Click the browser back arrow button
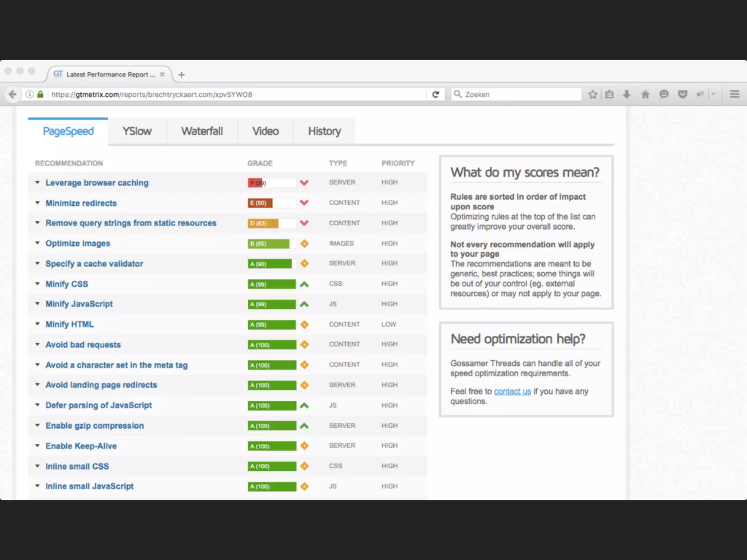747x560 pixels. point(12,94)
